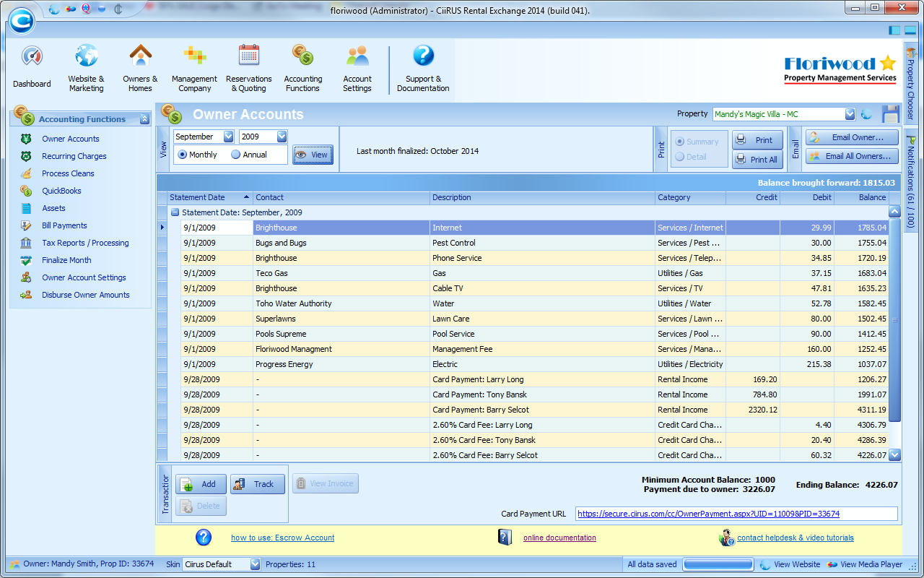The image size is (924, 578).
Task: Click the online documentation book icon
Action: [x=505, y=537]
